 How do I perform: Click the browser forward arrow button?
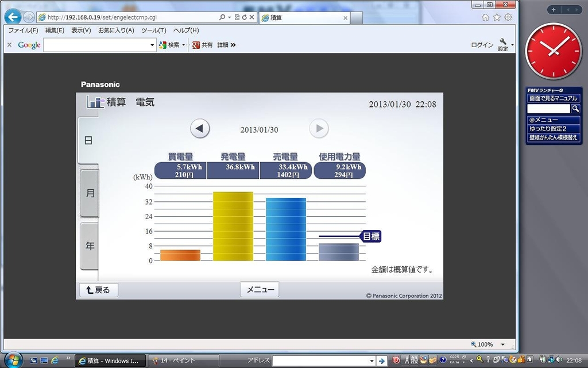29,17
